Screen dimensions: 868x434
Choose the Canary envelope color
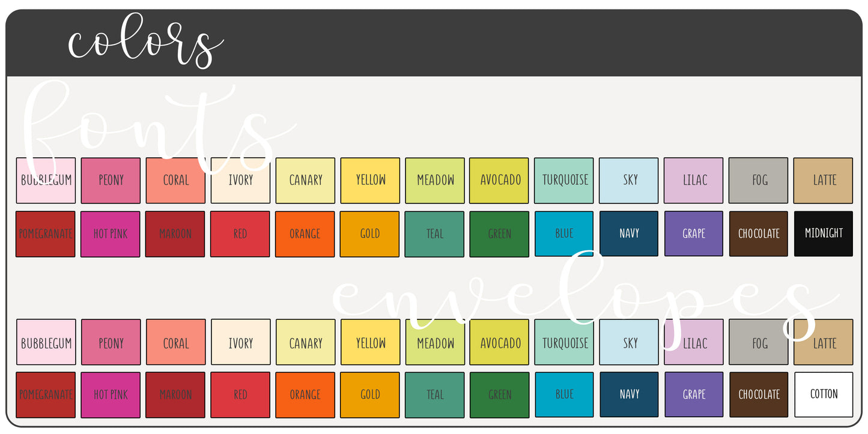point(305,343)
